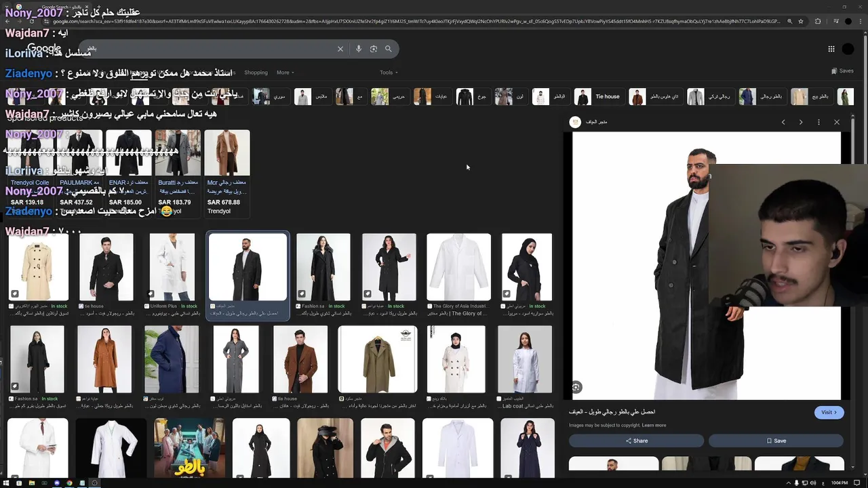Expand the Tools dropdown
The width and height of the screenshot is (868, 488).
coord(389,73)
